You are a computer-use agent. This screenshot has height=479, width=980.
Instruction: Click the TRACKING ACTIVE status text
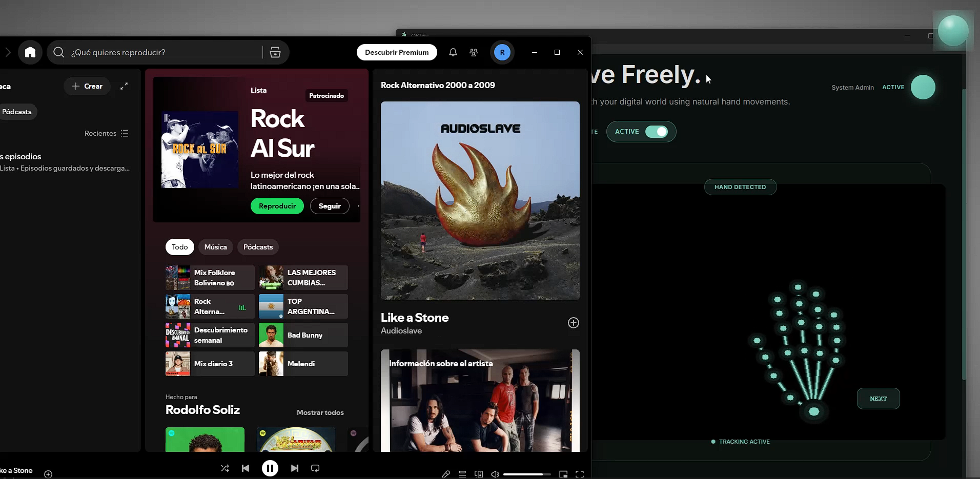point(744,442)
